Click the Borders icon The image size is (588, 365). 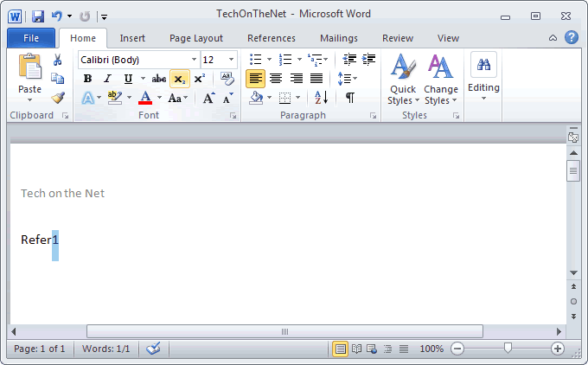[285, 98]
